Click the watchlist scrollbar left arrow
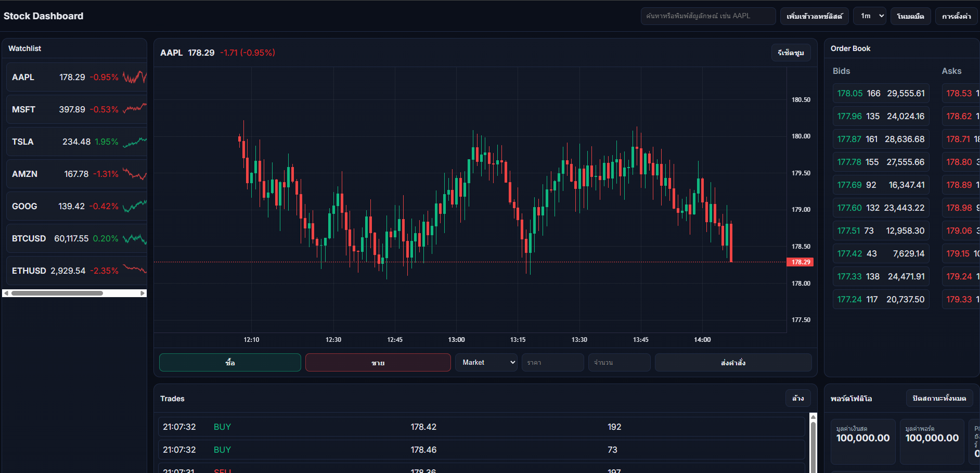 [x=6, y=293]
